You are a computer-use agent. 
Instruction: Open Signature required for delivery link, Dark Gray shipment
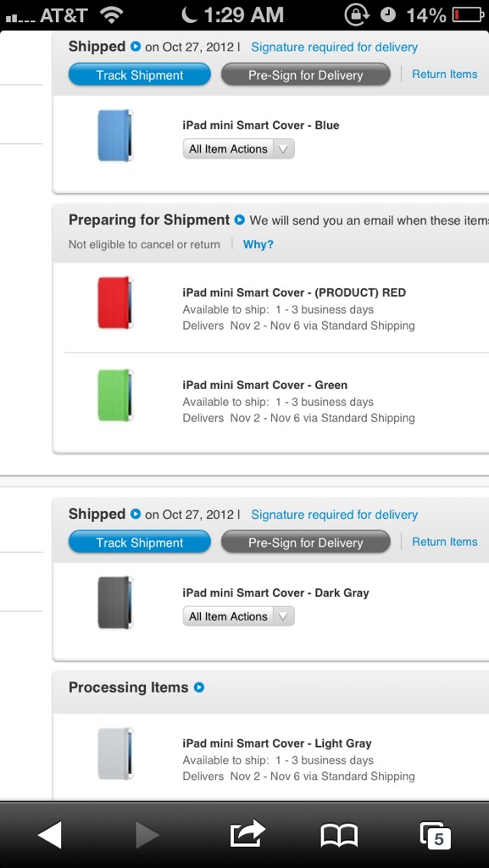point(334,515)
